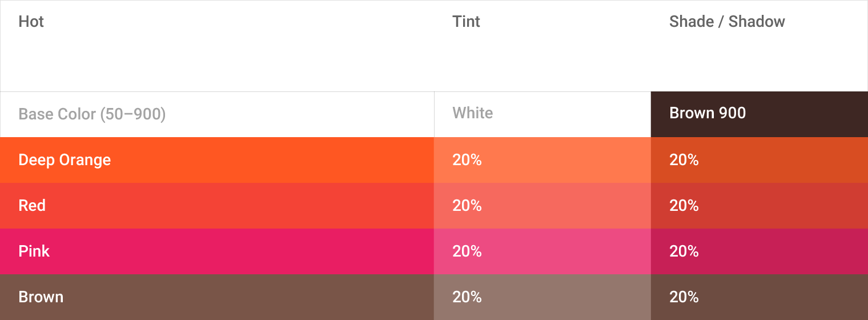Choose the Brown 20% tint swatch
The height and width of the screenshot is (320, 868).
[542, 297]
